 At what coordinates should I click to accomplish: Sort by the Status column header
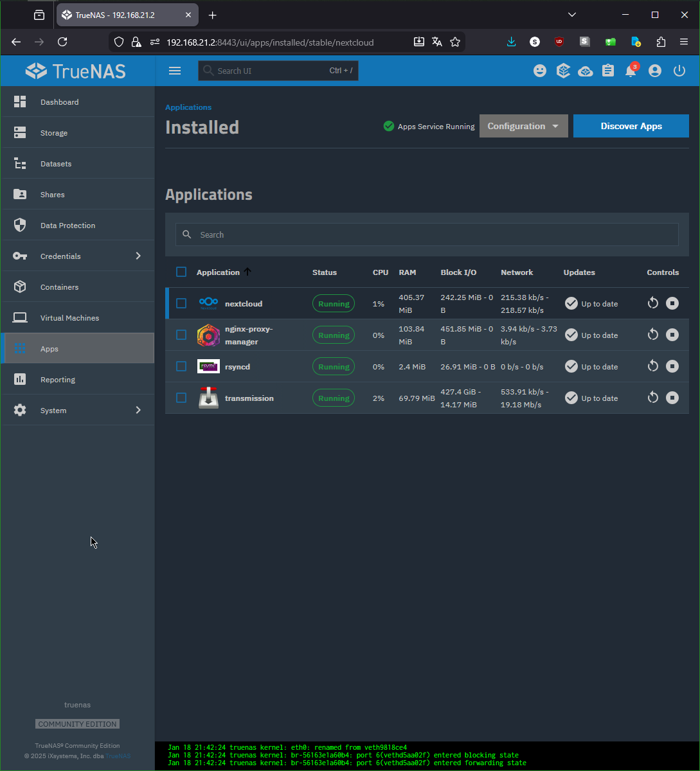[x=325, y=272]
